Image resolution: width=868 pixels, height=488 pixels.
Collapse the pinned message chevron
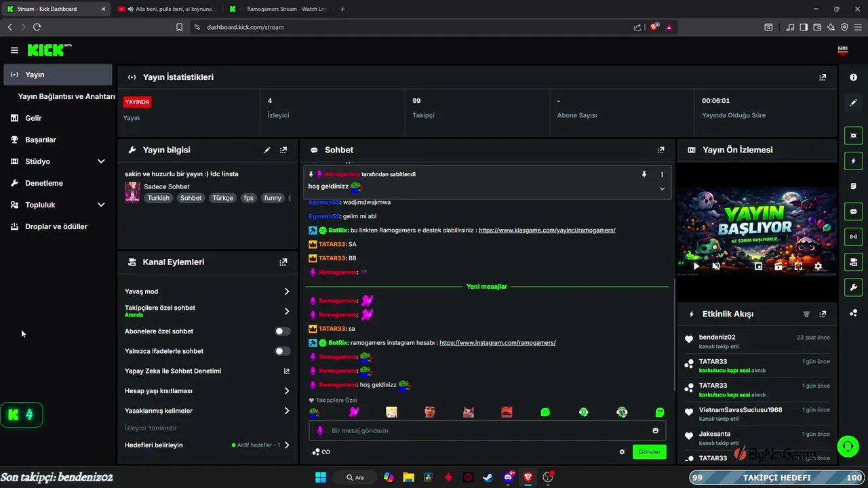[x=663, y=189]
